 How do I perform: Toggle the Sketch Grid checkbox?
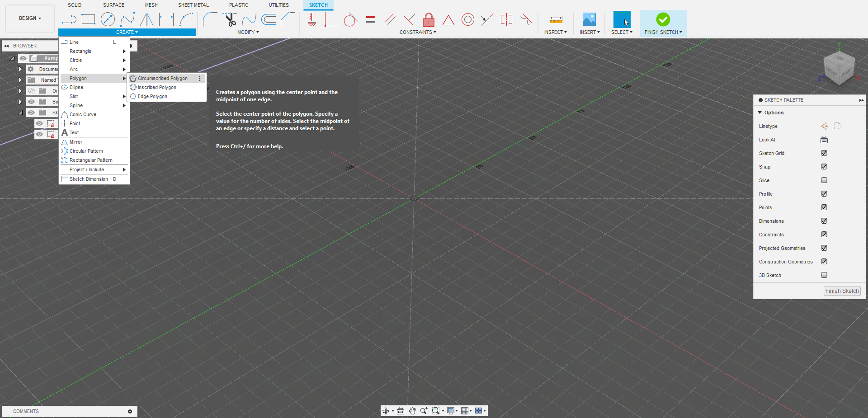tap(824, 153)
